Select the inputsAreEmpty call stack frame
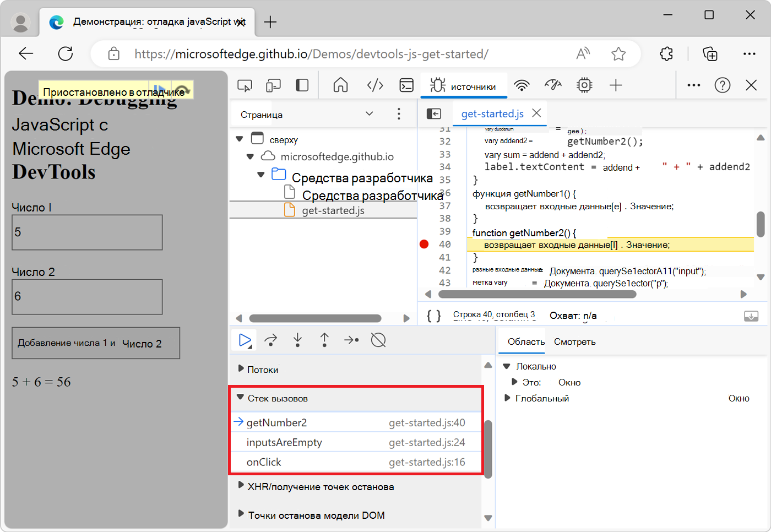Screen dimensions: 771x532 coord(356,442)
